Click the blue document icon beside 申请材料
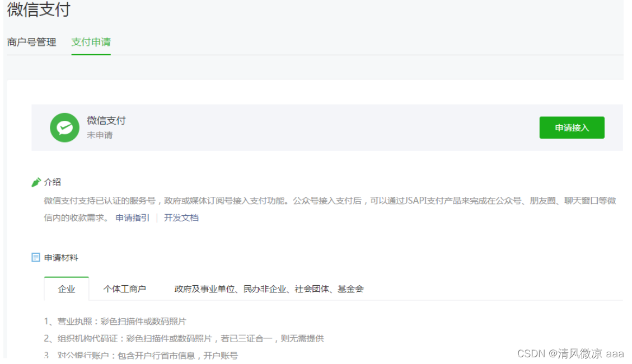632x364 pixels. click(x=36, y=257)
